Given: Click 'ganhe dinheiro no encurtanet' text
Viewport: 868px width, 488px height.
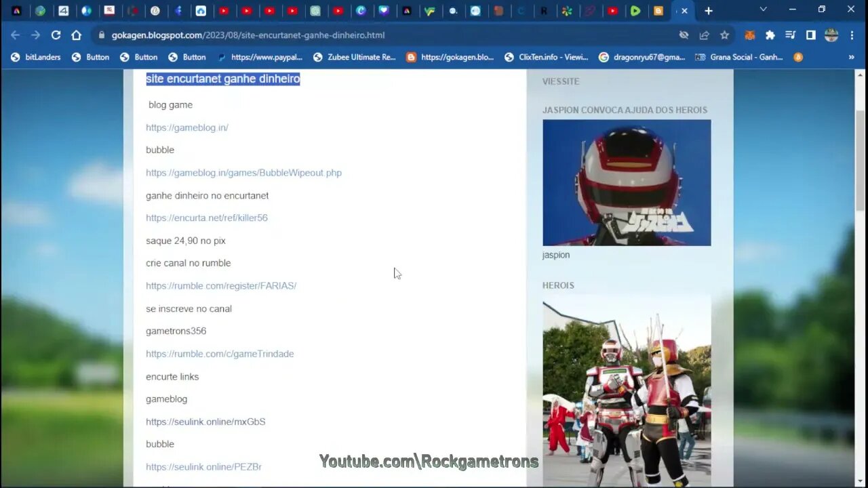Looking at the screenshot, I should (x=208, y=195).
